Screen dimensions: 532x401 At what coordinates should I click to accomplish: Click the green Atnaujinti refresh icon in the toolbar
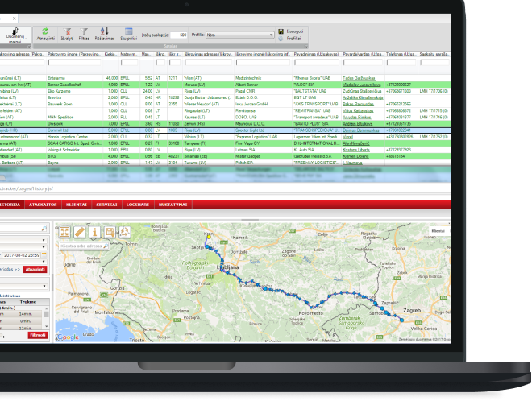pyautogui.click(x=45, y=31)
